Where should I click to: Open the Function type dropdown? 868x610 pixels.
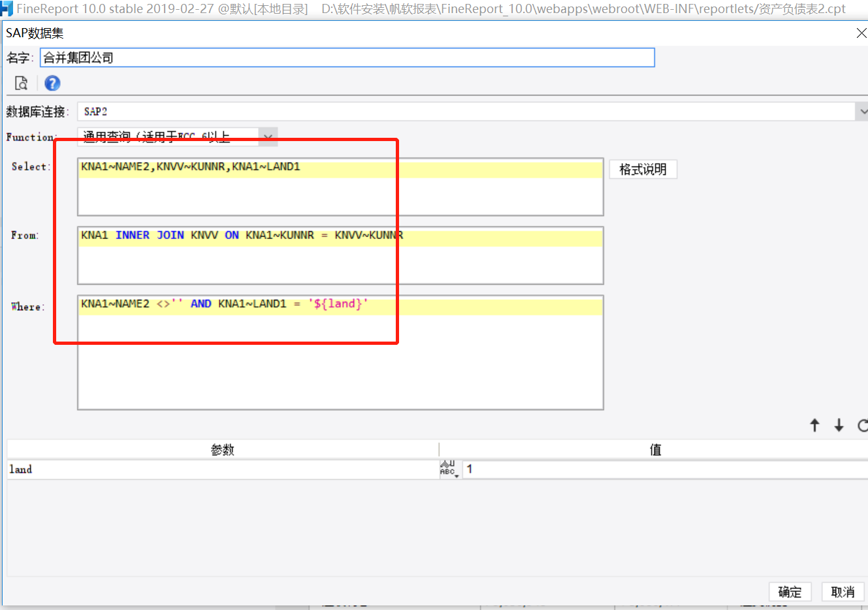tap(268, 136)
